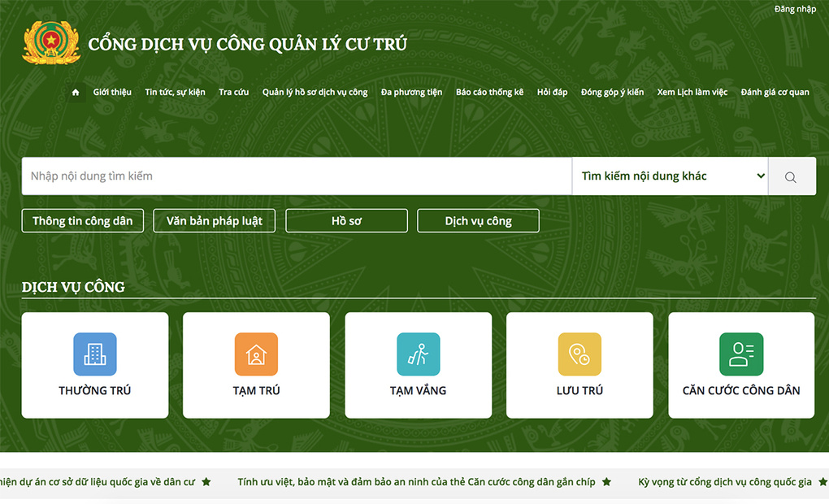
Task: Click Đăng nhập login link
Action: 795,9
